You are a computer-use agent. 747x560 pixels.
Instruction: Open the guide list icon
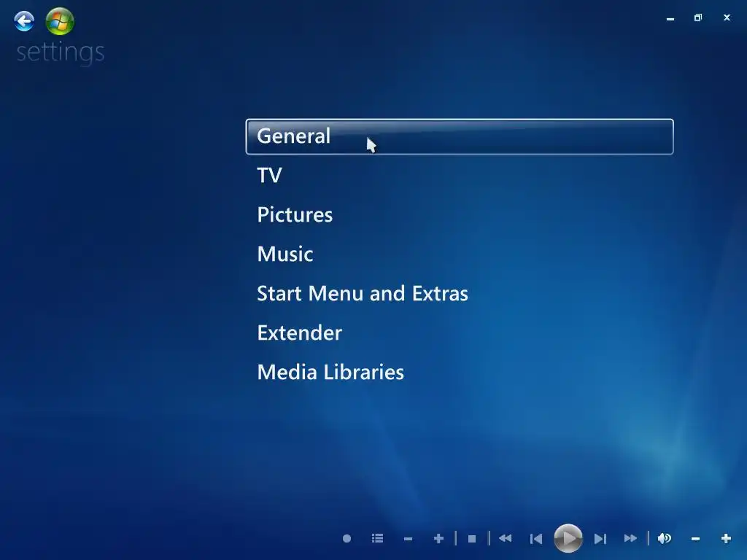[x=377, y=539]
